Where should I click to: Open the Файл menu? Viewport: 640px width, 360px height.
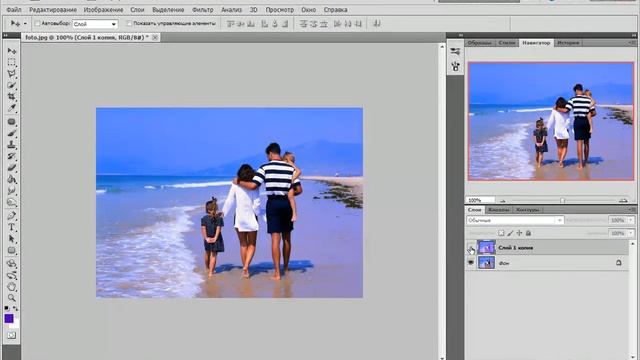pyautogui.click(x=14, y=9)
